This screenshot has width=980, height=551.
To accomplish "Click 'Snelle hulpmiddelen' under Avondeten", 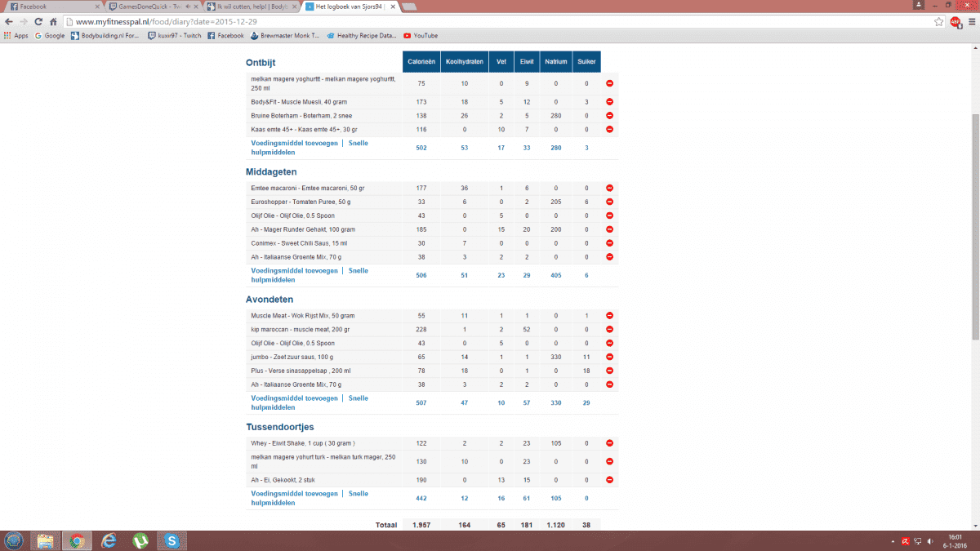I will 358,398.
